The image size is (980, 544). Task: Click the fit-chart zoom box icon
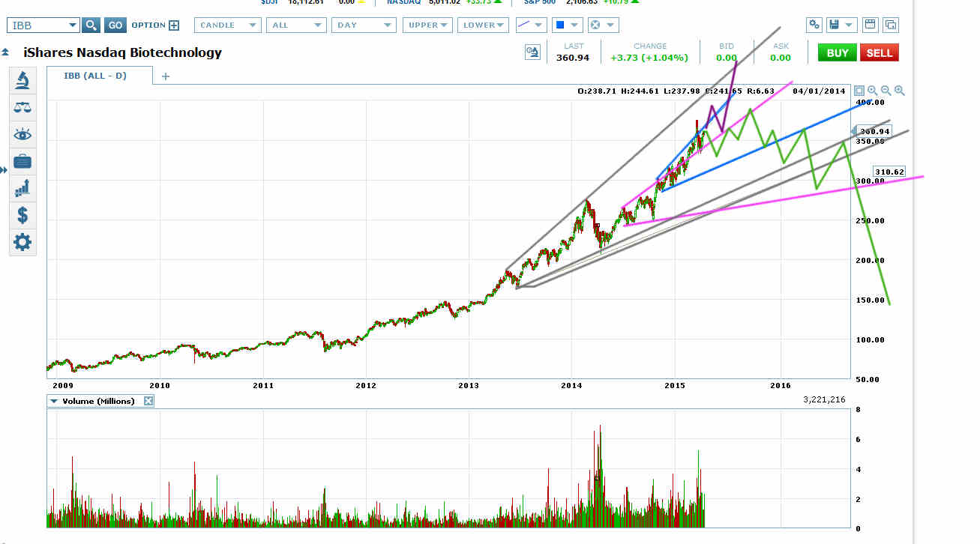(x=859, y=91)
